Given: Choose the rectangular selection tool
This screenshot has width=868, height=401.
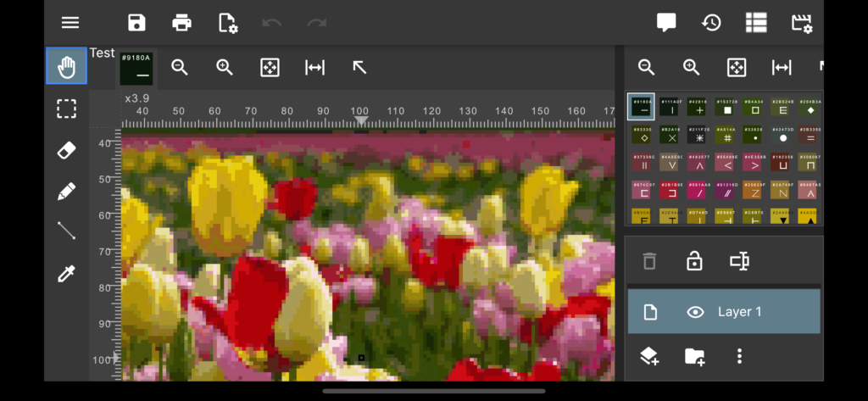Looking at the screenshot, I should pos(66,109).
